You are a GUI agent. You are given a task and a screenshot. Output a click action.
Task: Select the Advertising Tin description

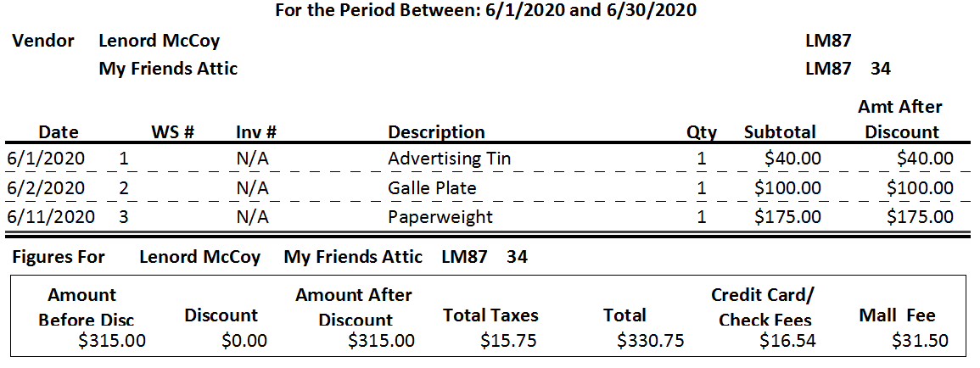point(449,159)
